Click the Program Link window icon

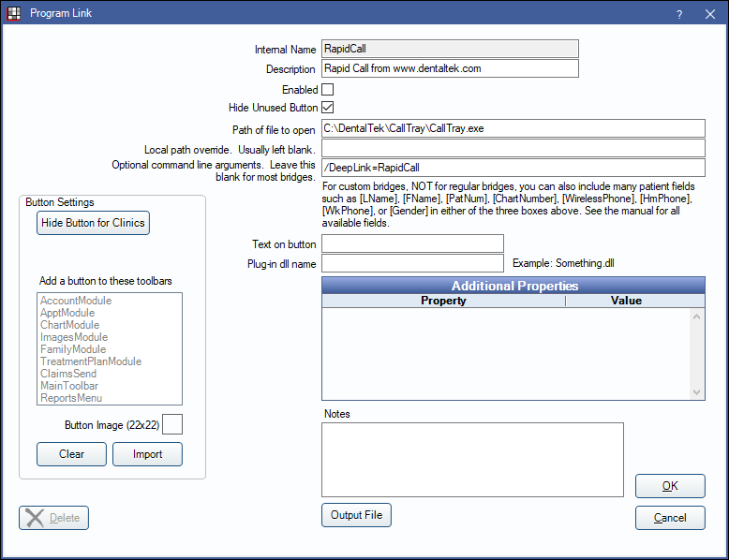[13, 13]
